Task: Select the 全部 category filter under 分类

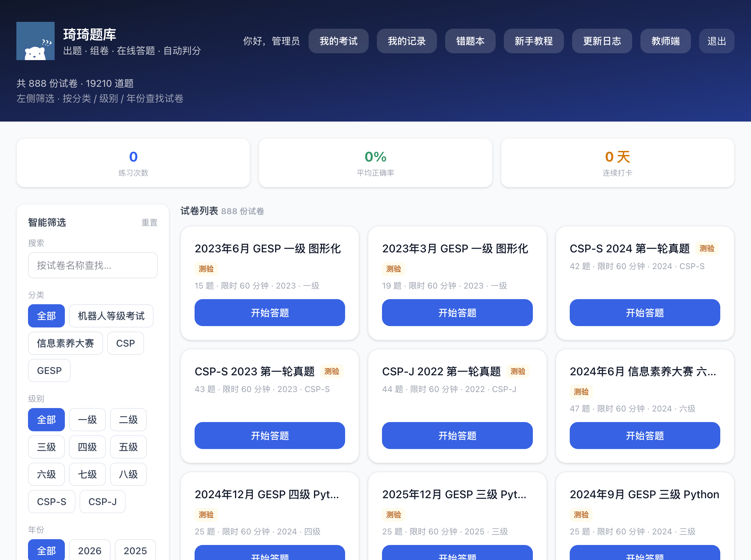Action: pos(46,316)
